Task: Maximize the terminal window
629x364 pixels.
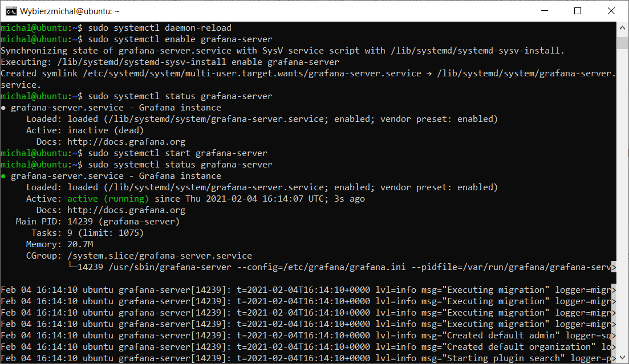Action: pyautogui.click(x=578, y=11)
